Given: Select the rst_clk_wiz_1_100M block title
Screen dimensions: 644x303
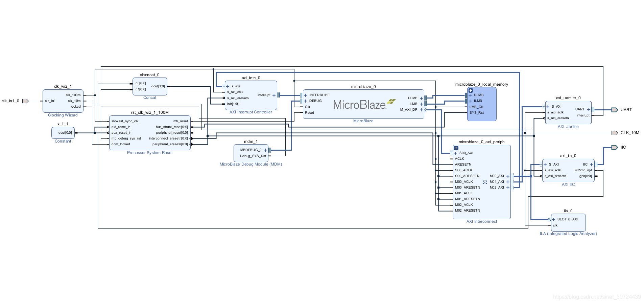Looking at the screenshot, I should click(150, 112).
